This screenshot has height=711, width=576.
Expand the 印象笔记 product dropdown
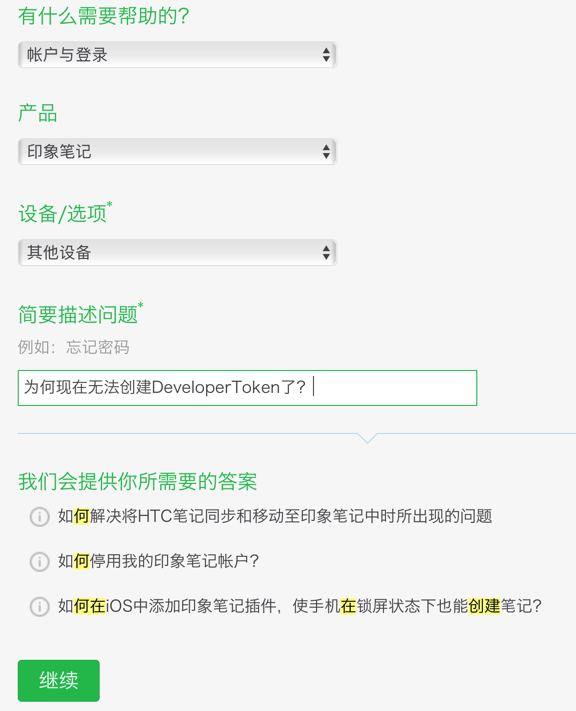point(177,151)
